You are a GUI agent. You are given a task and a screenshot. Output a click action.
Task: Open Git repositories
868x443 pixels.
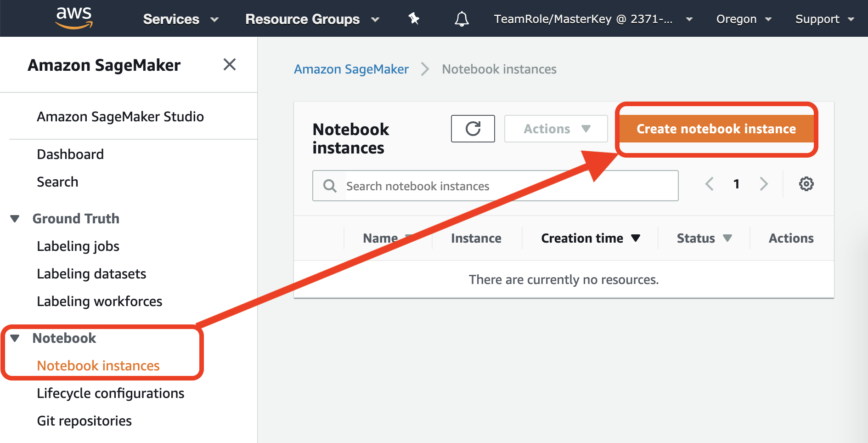(x=85, y=421)
